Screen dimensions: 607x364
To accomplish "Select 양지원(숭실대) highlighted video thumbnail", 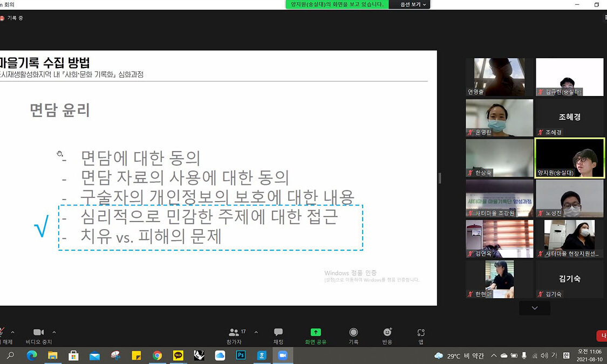I will (x=569, y=157).
